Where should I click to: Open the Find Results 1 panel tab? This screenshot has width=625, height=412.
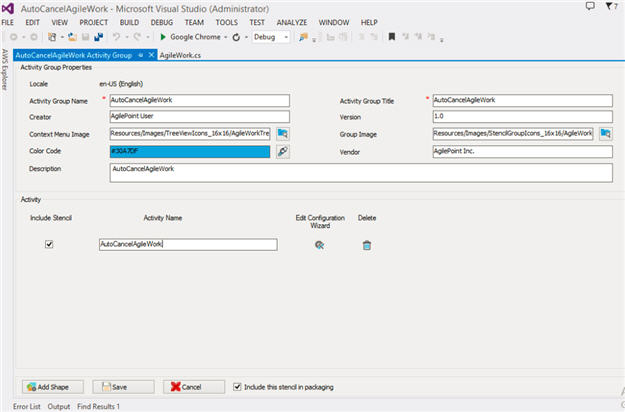pos(98,406)
